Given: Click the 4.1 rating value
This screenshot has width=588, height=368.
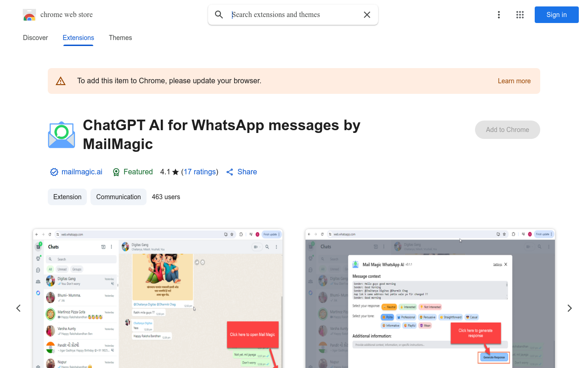Looking at the screenshot, I should pyautogui.click(x=165, y=172).
